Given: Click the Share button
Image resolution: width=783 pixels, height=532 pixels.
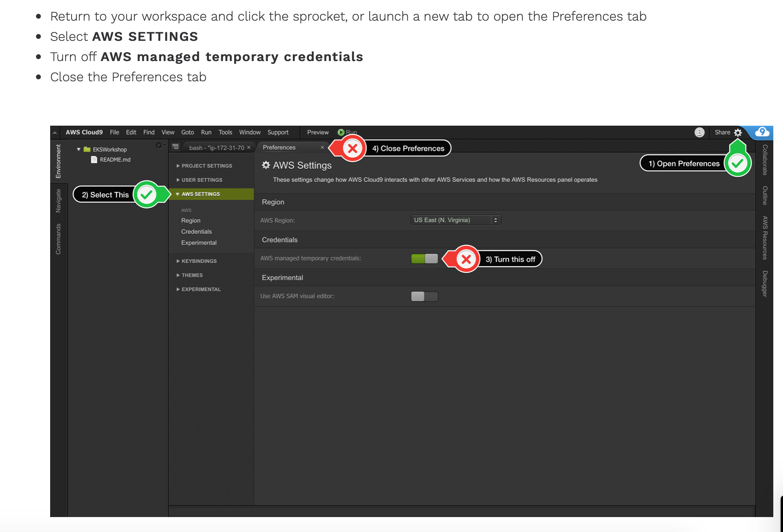Looking at the screenshot, I should tap(722, 132).
